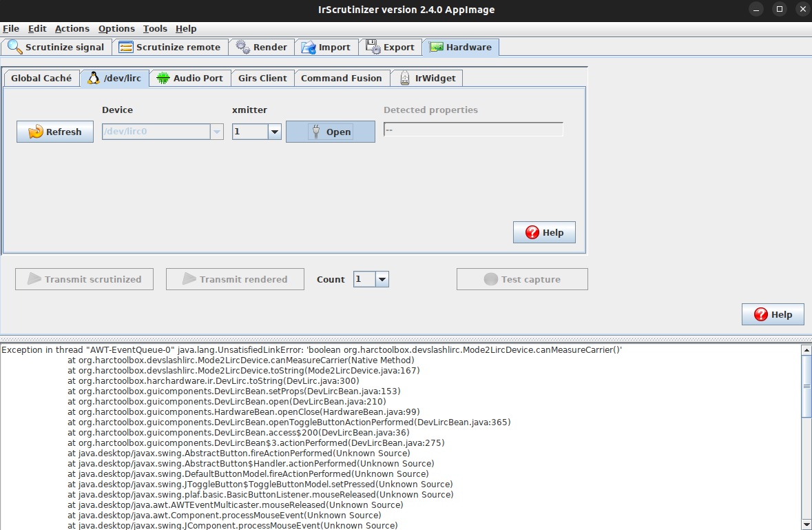The width and height of the screenshot is (812, 530).
Task: Click the console scrollbar up arrow
Action: pos(806,350)
